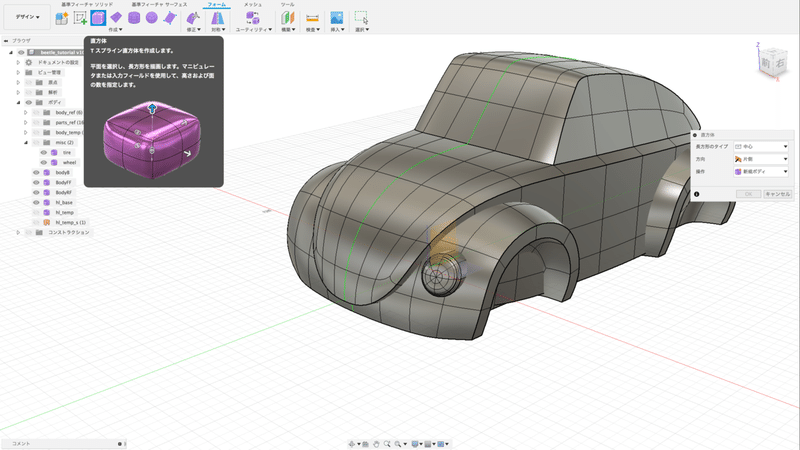Switch to the ツール tab
The width and height of the screenshot is (800, 450).
click(x=287, y=5)
